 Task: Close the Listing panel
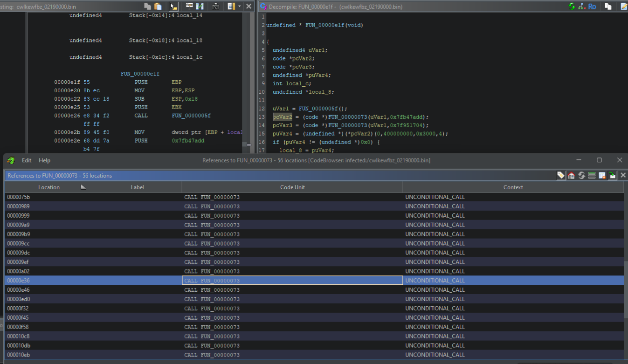click(249, 7)
